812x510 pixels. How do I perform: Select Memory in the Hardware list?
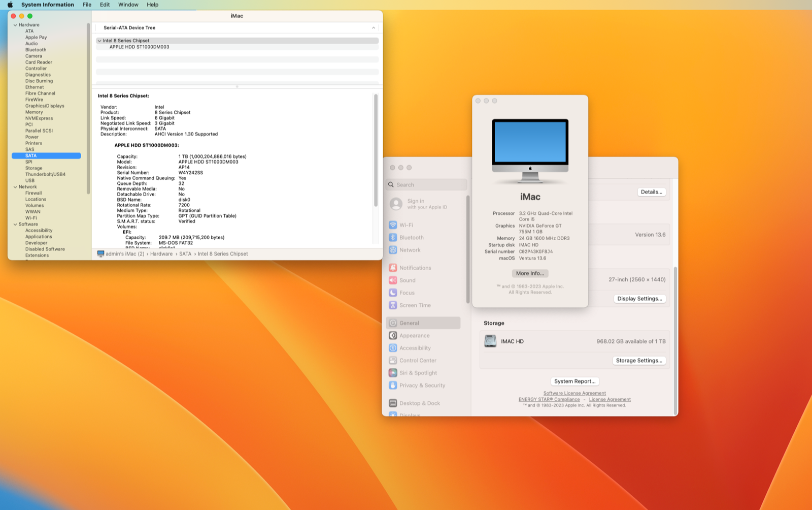pyautogui.click(x=34, y=112)
